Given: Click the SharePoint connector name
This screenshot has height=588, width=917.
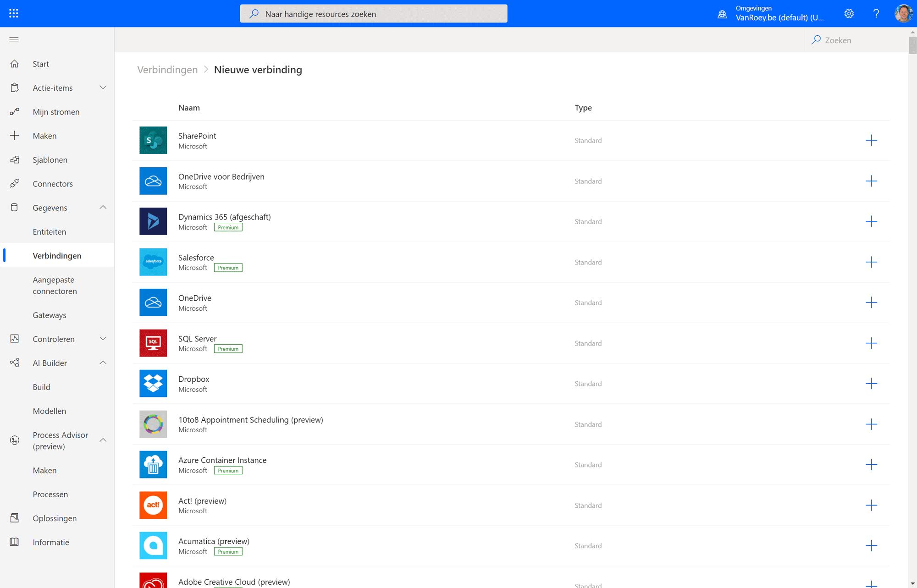Looking at the screenshot, I should (197, 136).
